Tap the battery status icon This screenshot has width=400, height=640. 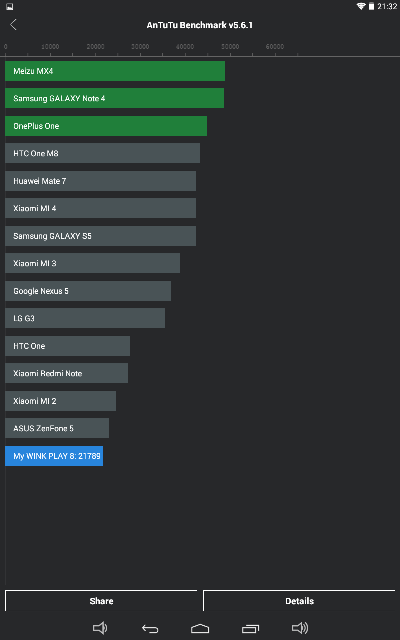point(371,6)
